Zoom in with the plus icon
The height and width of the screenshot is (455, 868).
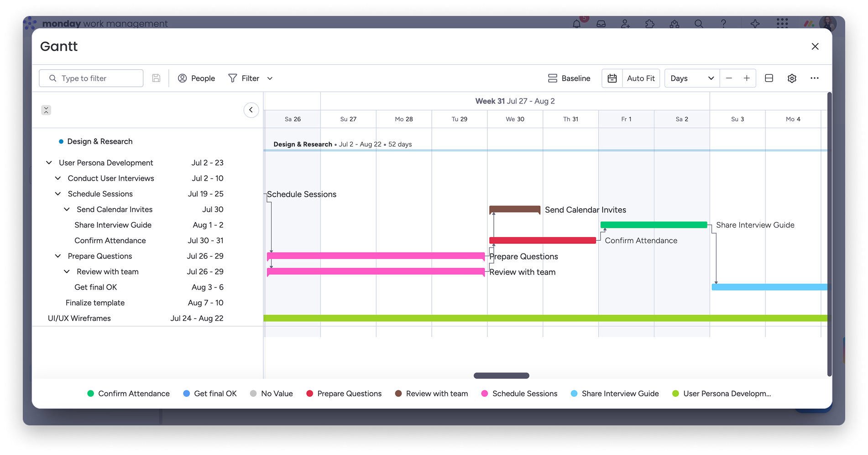pos(747,78)
